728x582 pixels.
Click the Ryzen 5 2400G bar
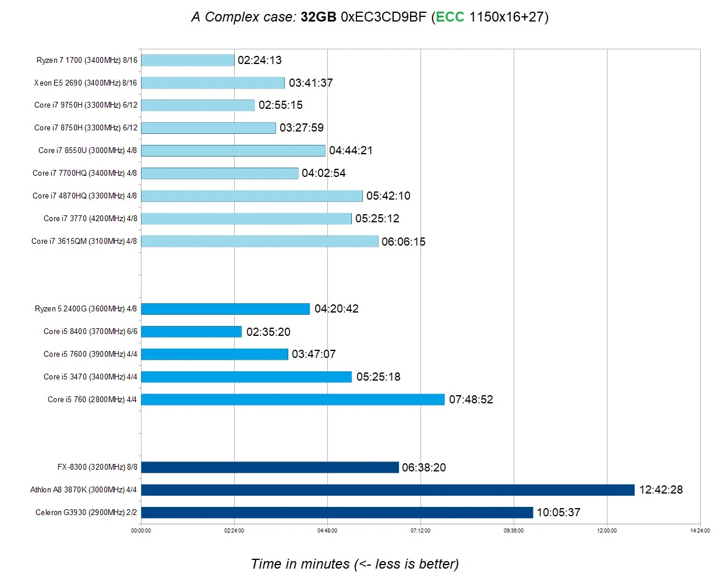click(226, 309)
